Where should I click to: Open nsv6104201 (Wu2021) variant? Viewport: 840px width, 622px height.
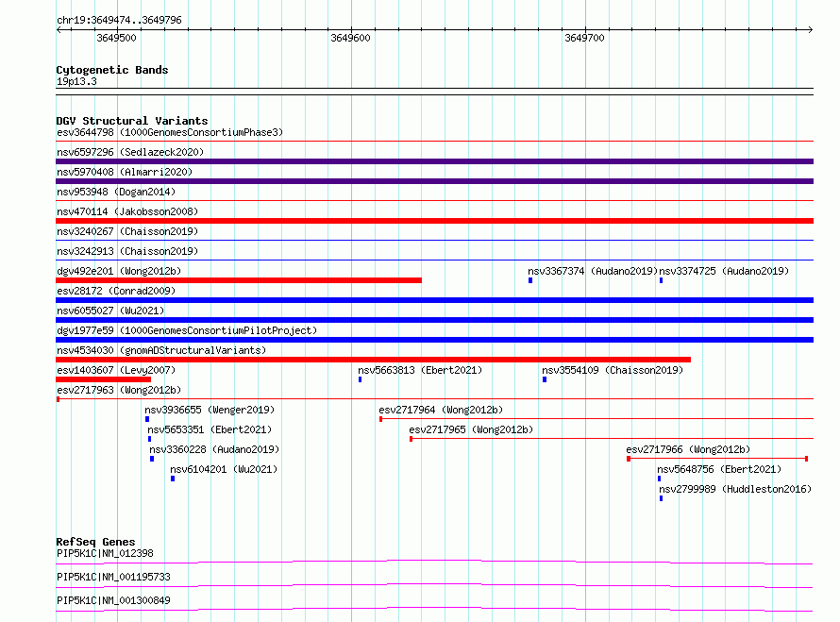coord(224,469)
